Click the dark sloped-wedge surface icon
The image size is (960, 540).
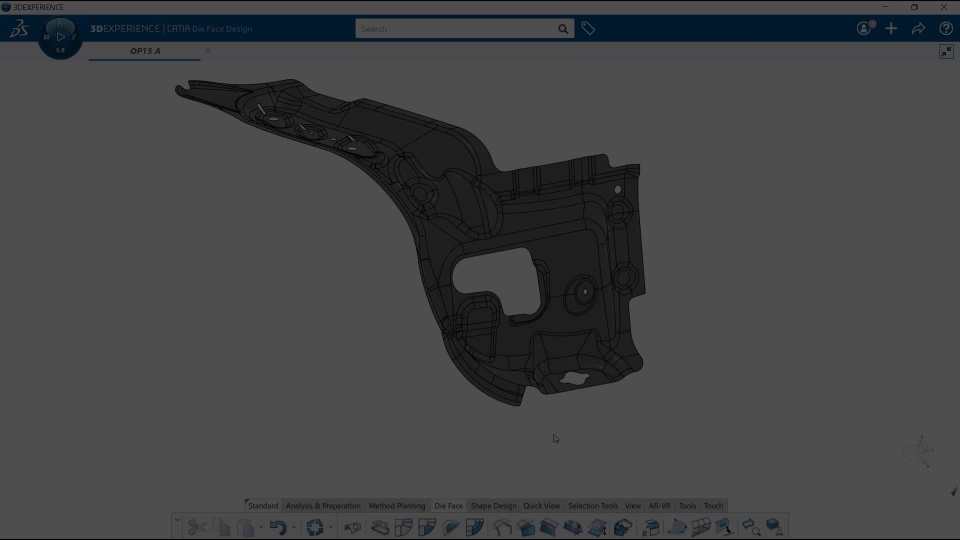[x=549, y=527]
